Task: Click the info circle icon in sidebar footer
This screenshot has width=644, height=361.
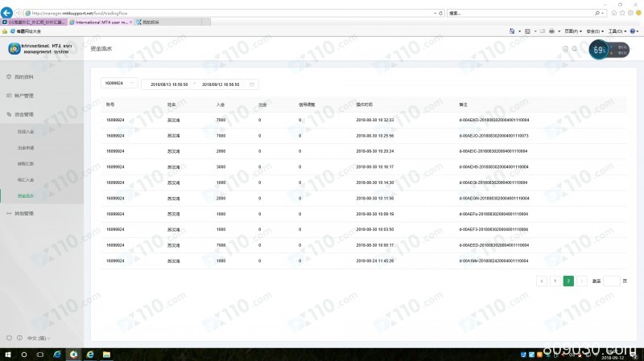Action: pyautogui.click(x=19, y=338)
